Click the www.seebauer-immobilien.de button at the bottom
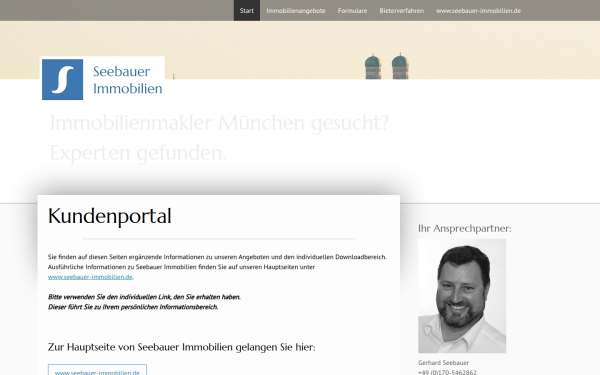The width and height of the screenshot is (600, 375). click(x=97, y=370)
